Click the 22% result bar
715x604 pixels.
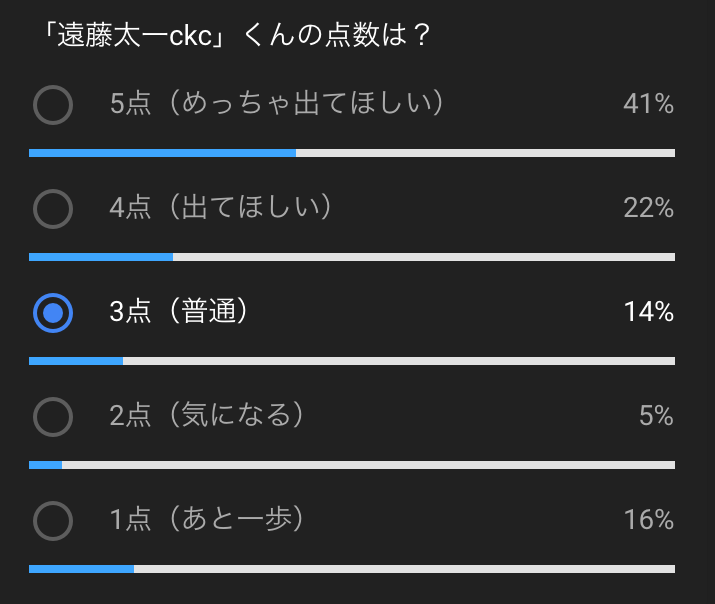(x=352, y=257)
